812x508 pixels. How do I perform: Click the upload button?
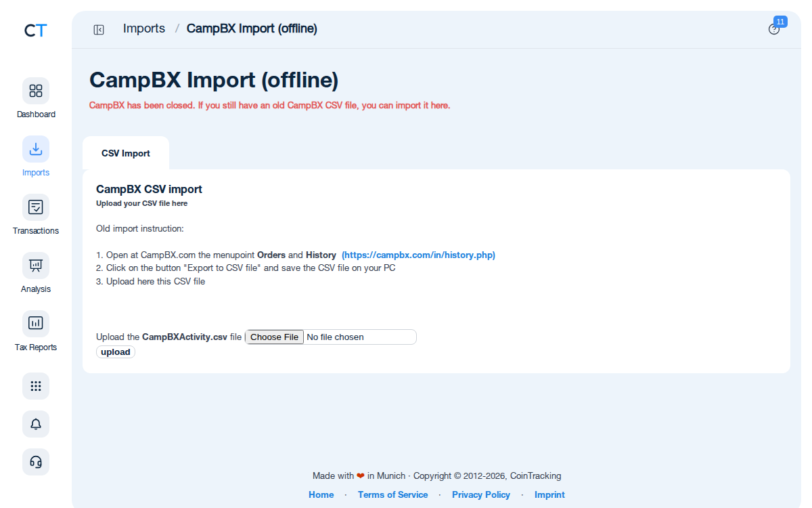coord(116,352)
